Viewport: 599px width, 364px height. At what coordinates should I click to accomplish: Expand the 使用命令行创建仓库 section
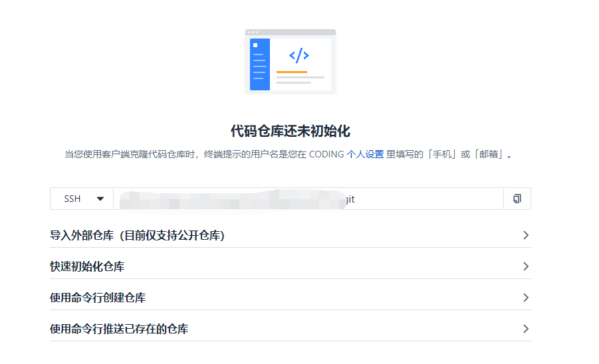click(x=98, y=298)
